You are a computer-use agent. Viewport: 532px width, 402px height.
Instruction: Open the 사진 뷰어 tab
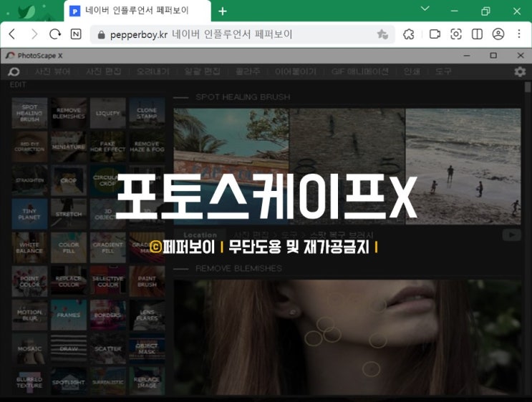[x=52, y=72]
